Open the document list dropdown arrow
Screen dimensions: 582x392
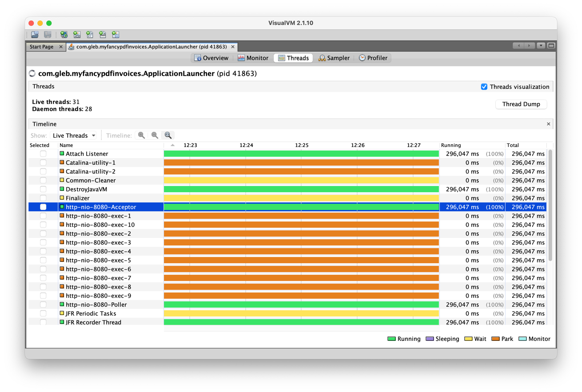coord(541,46)
